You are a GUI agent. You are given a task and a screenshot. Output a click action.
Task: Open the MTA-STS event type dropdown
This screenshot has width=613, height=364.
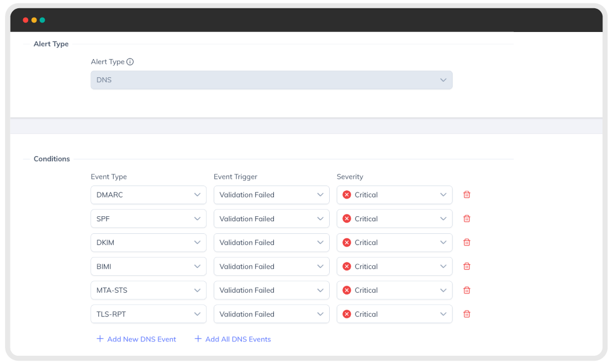tap(149, 290)
